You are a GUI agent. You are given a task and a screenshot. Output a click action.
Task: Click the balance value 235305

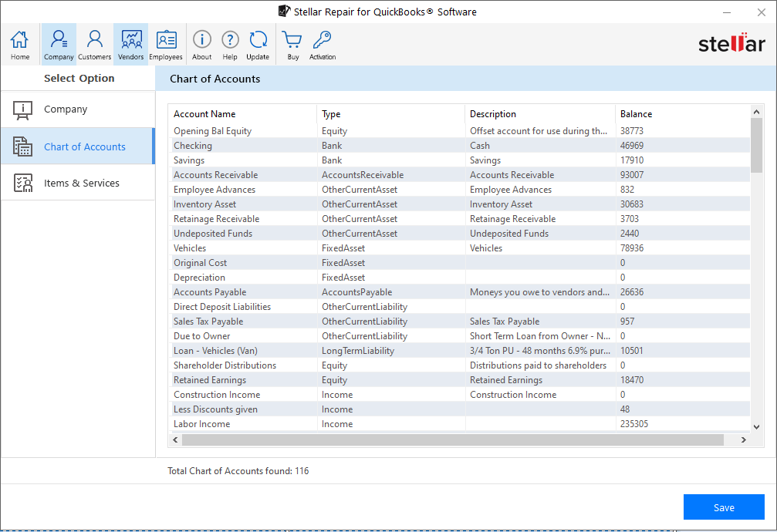pyautogui.click(x=633, y=424)
